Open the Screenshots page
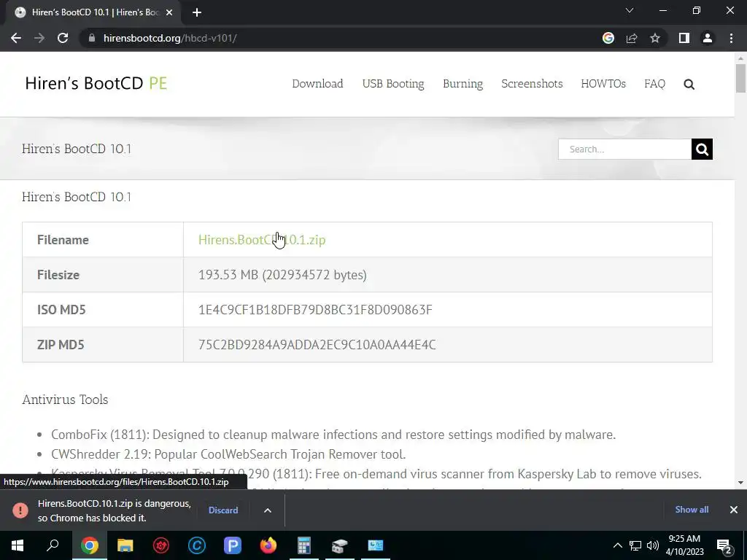747x560 pixels. tap(532, 84)
